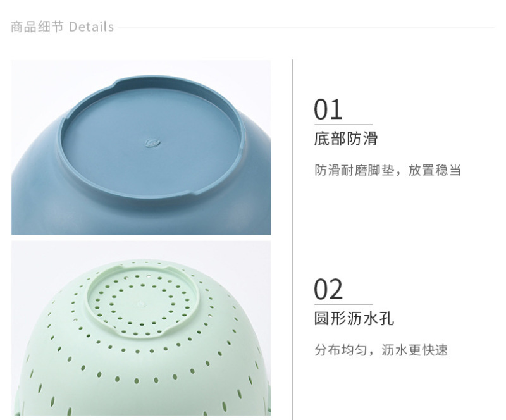Click the '底部防滑' title text

point(345,139)
